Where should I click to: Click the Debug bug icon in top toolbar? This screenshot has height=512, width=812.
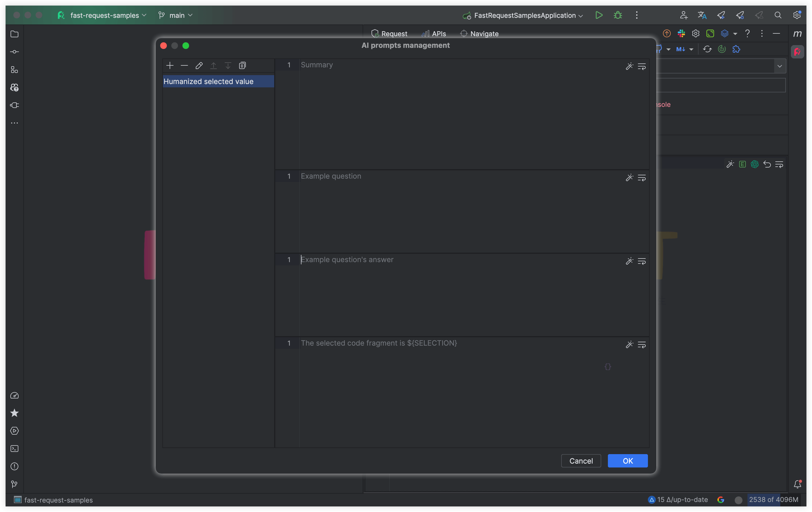coord(618,15)
